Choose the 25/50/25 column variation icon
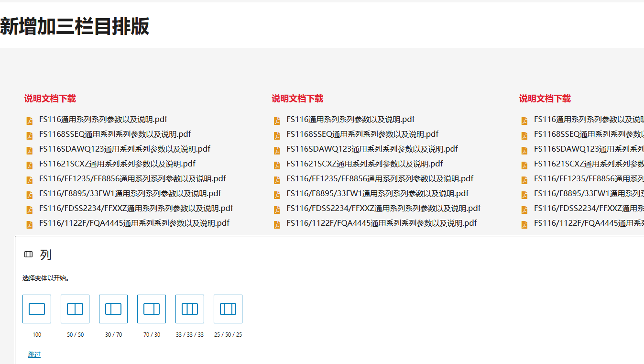 (228, 309)
